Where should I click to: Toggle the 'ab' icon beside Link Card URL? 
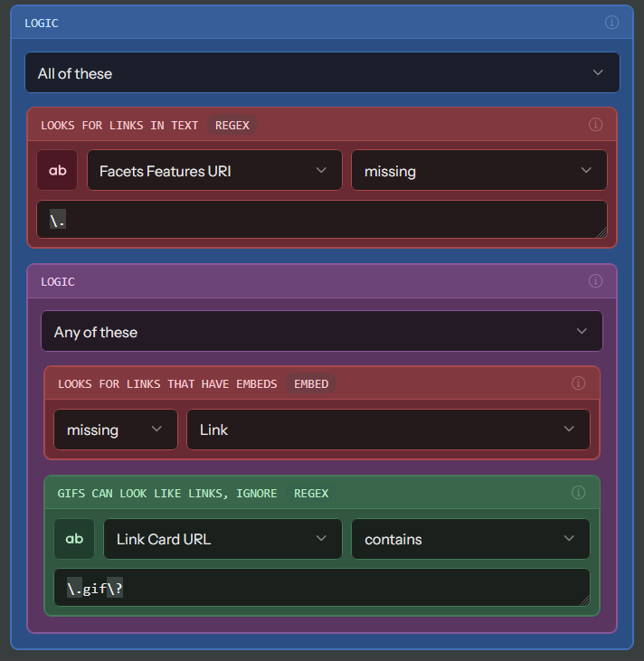click(74, 539)
